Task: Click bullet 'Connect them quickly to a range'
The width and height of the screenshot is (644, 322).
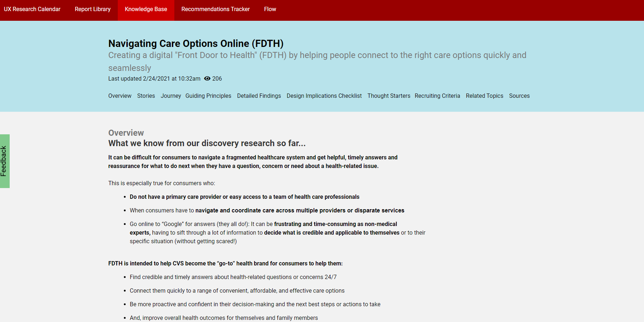Action: (x=237, y=291)
